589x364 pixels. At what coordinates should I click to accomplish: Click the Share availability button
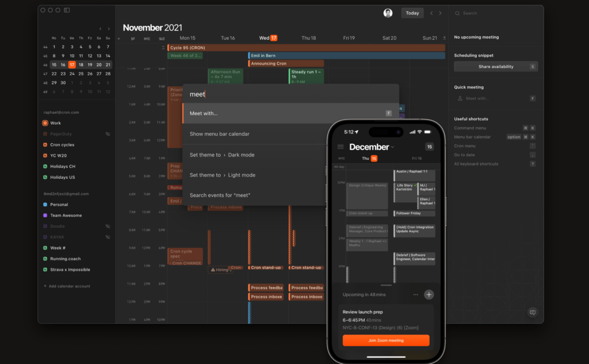[496, 67]
